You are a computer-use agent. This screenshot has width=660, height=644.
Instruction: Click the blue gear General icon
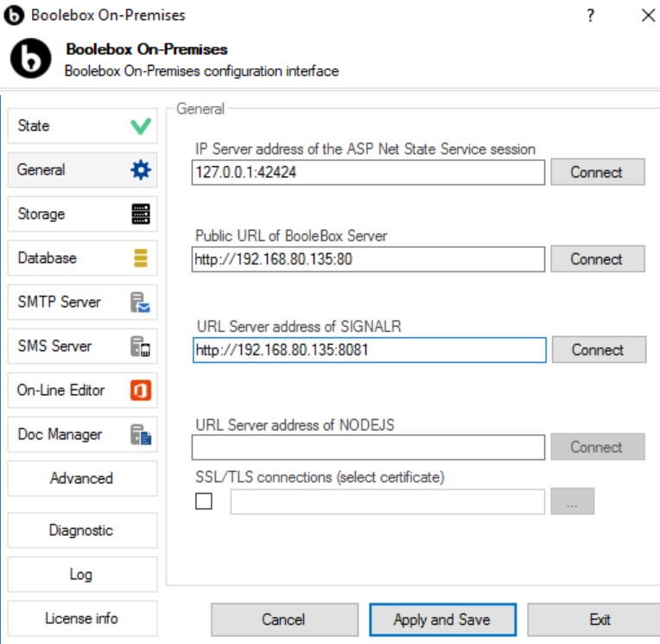(141, 169)
